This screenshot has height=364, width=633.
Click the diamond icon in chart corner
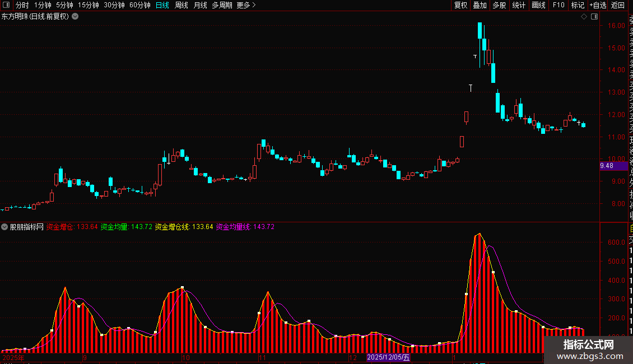pos(584,17)
